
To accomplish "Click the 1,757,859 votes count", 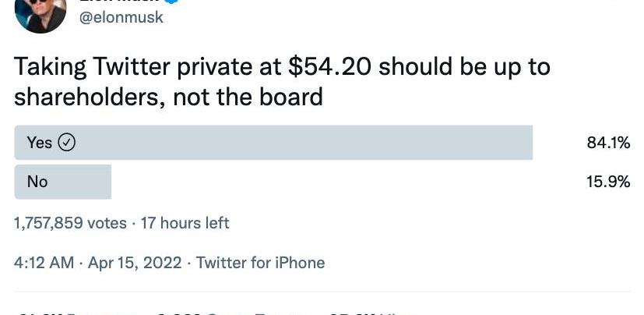I will [x=70, y=223].
